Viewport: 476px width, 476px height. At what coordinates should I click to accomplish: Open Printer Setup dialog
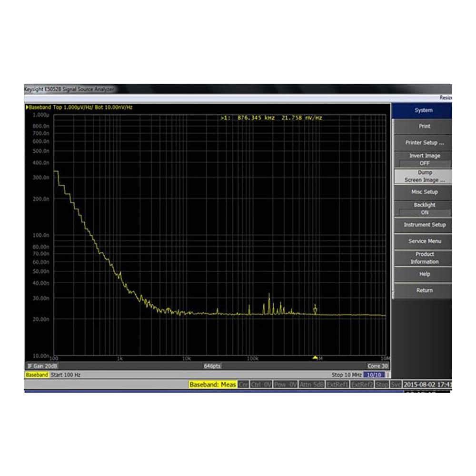point(424,143)
